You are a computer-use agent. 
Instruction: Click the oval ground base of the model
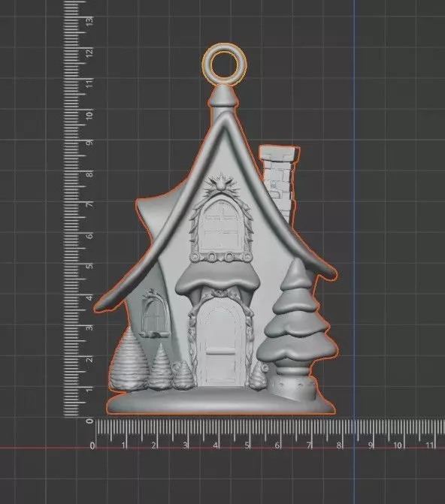221,400
